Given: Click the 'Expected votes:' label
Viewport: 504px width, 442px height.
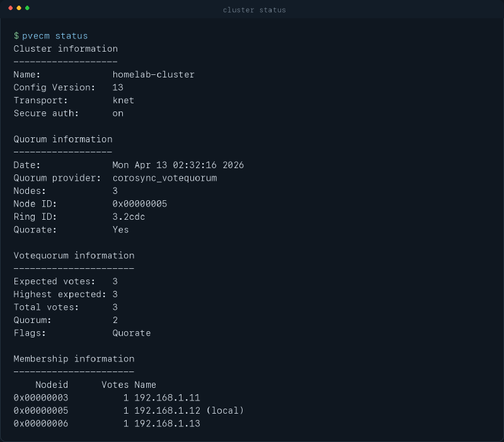Looking at the screenshot, I should [54, 281].
